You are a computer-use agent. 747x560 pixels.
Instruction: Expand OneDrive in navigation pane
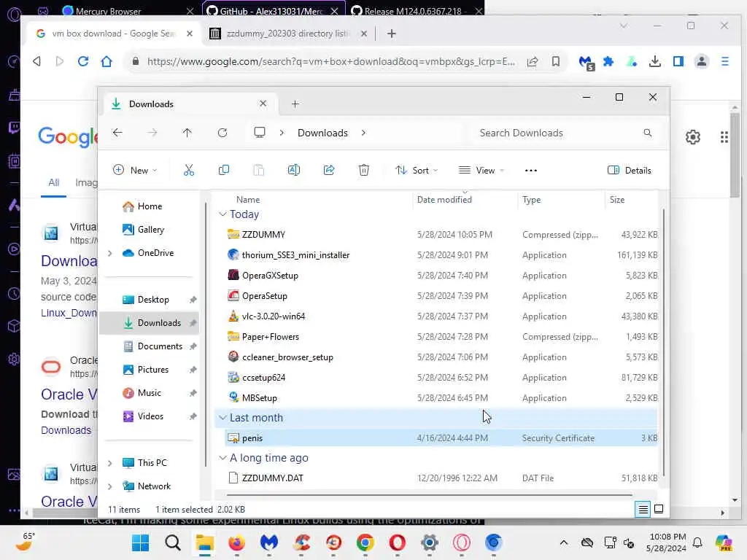pyautogui.click(x=110, y=253)
